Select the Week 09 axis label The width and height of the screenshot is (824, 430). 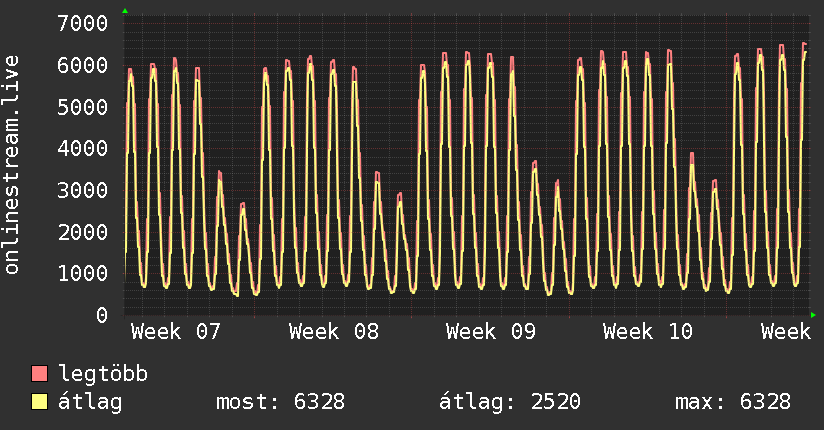pyautogui.click(x=491, y=332)
